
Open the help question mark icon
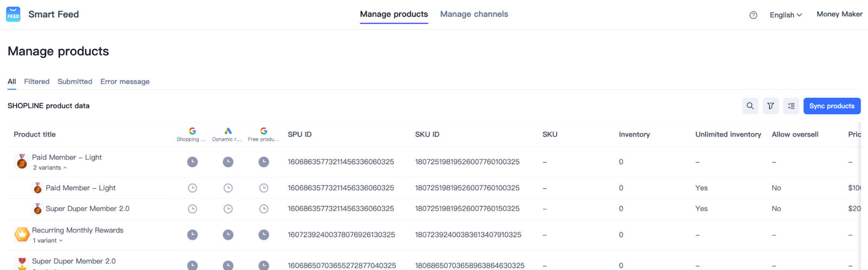tap(753, 15)
